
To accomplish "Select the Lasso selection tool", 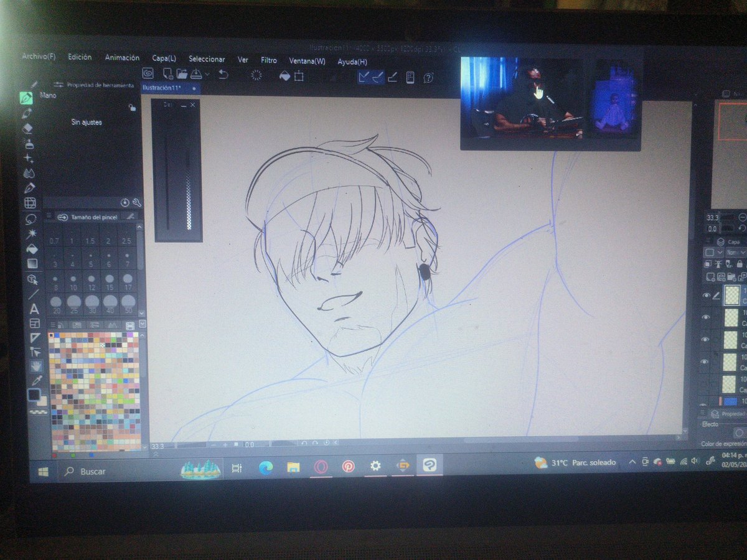I will (31, 218).
